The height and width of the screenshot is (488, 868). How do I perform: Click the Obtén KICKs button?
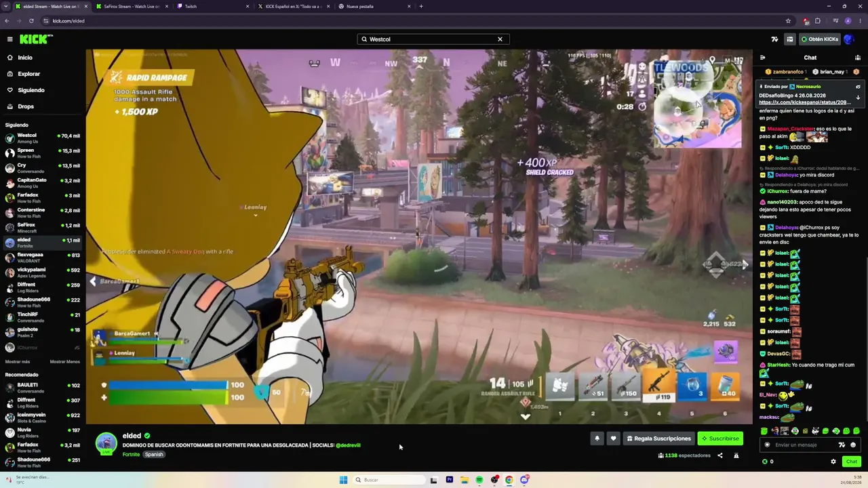820,39
